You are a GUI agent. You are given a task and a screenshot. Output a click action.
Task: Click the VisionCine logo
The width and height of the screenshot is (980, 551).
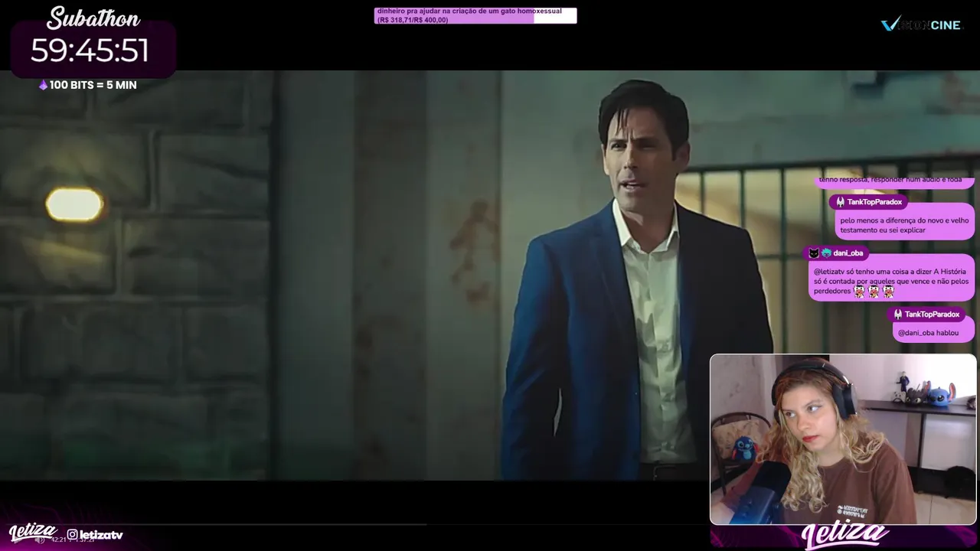tap(920, 24)
